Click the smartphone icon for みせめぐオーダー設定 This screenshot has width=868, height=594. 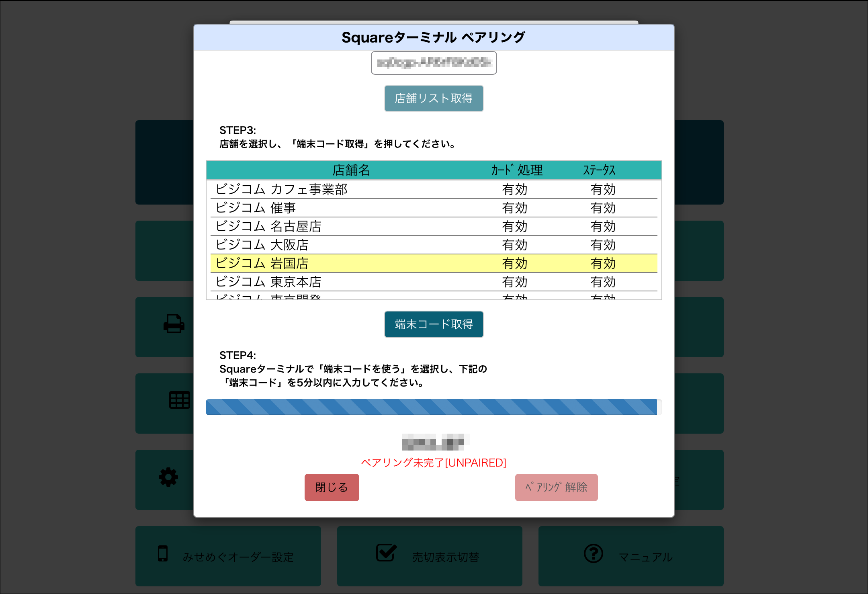pyautogui.click(x=163, y=553)
